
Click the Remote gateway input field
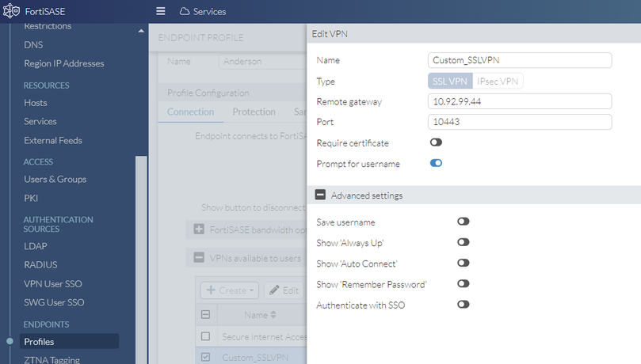(520, 101)
